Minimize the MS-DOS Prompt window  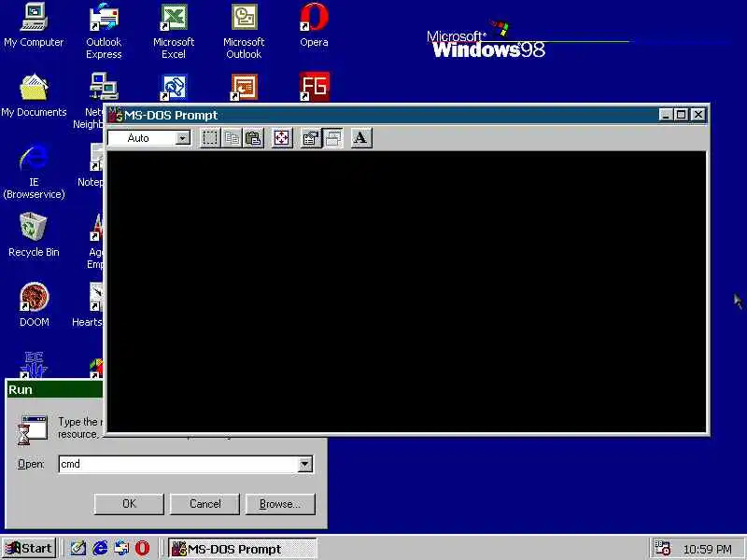click(x=666, y=115)
